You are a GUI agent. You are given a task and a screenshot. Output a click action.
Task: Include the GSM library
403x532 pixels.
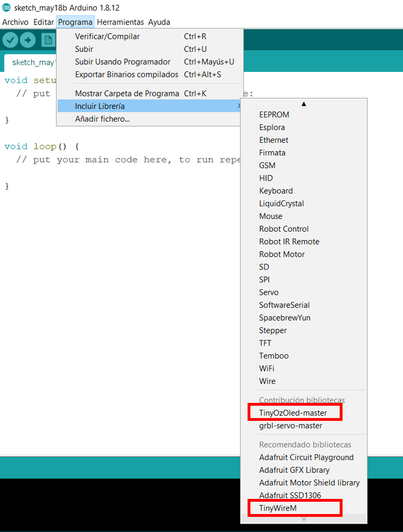point(304,165)
